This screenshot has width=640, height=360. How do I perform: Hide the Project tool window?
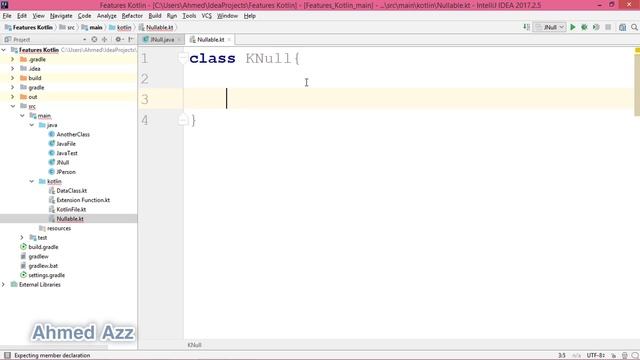131,40
